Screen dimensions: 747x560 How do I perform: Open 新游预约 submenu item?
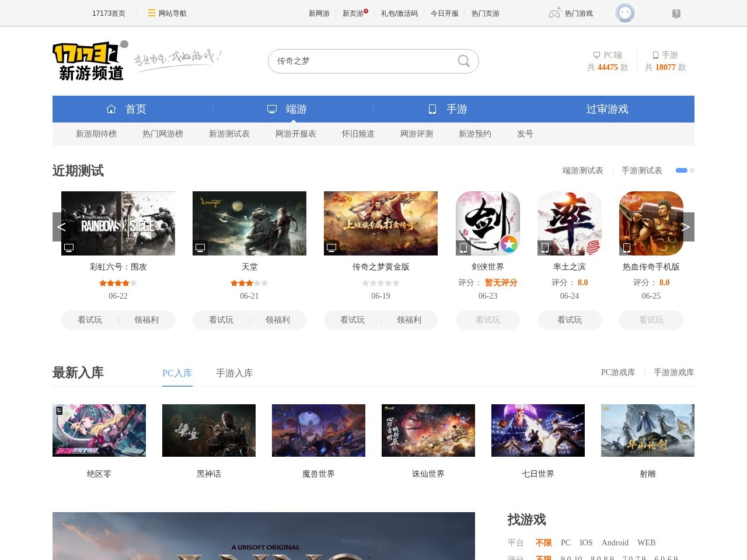(475, 134)
